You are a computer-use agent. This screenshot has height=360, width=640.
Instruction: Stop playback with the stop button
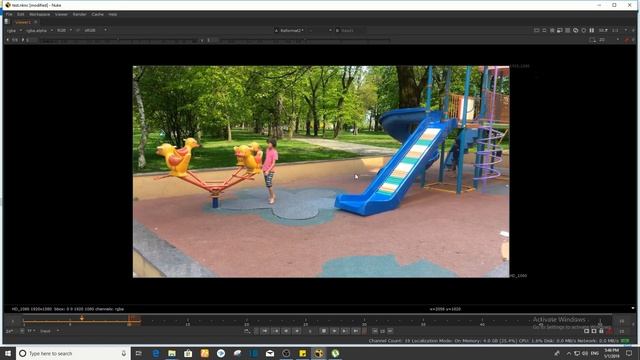click(x=324, y=331)
